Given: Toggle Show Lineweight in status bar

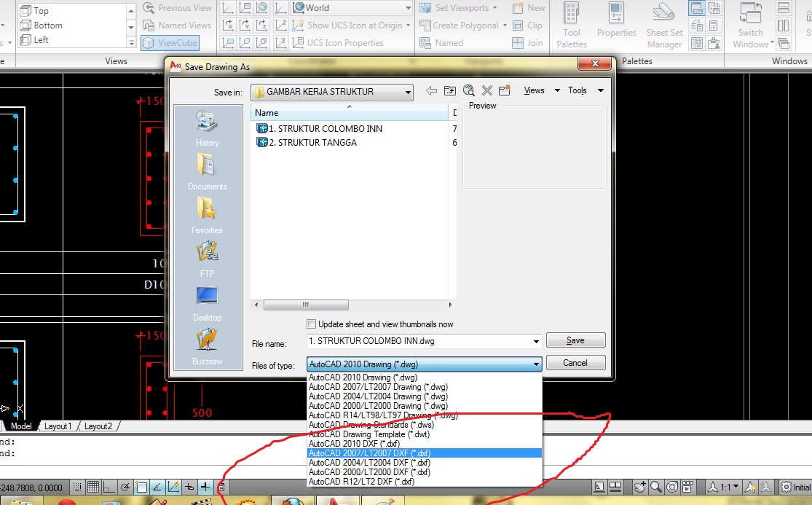Looking at the screenshot, I should point(205,487).
